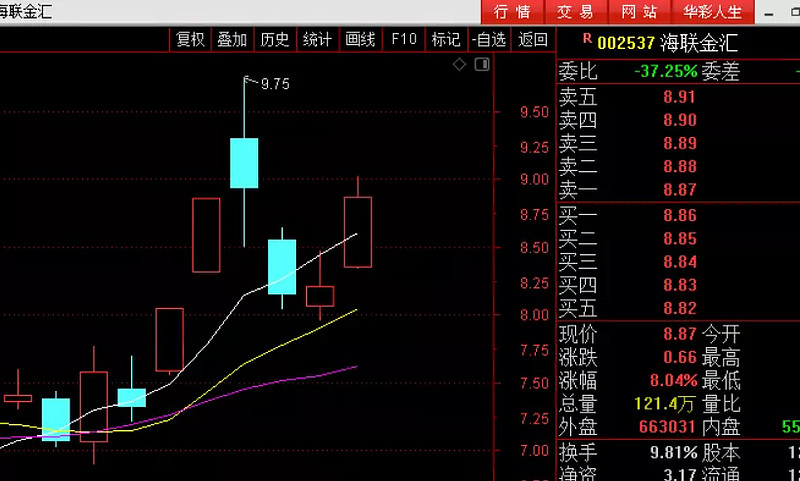Open the 行情 tab
Viewport: 800px width, 481px height.
[512, 12]
